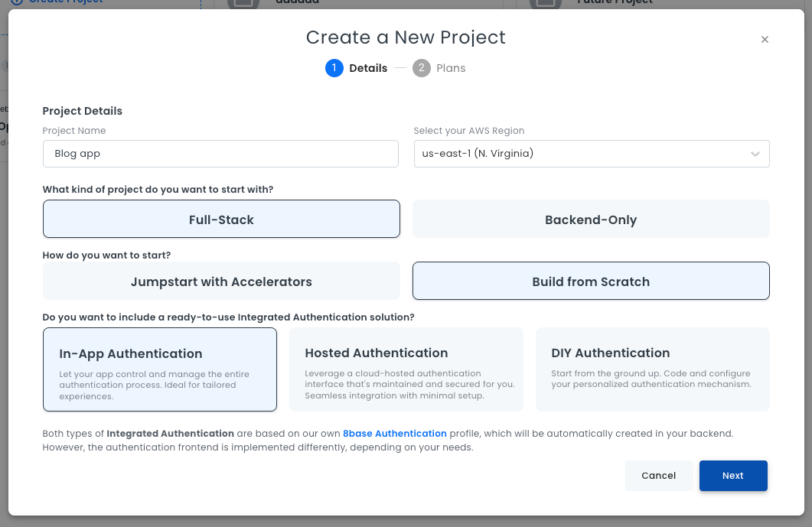This screenshot has height=527, width=812.
Task: Open the AWS Region combo box
Action: pyautogui.click(x=582, y=154)
